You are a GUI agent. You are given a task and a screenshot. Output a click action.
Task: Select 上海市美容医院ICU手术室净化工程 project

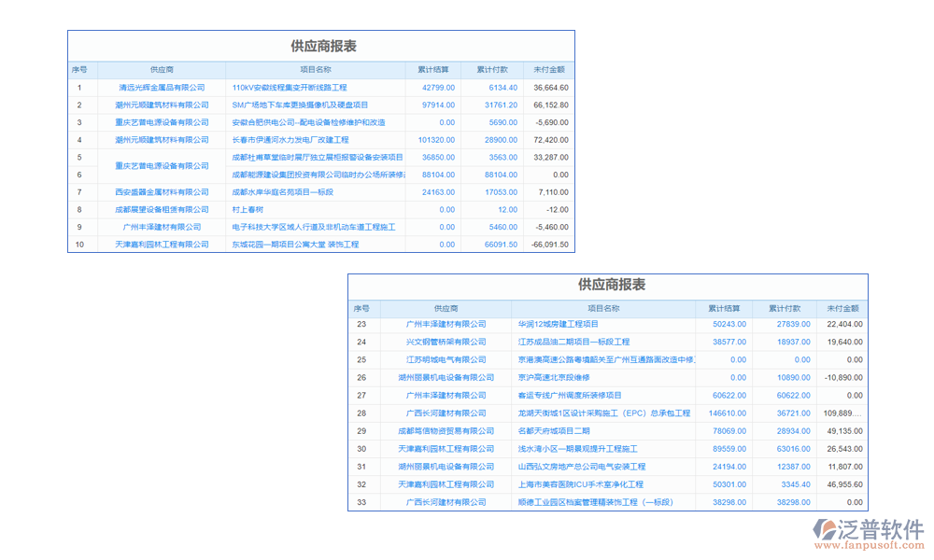580,484
